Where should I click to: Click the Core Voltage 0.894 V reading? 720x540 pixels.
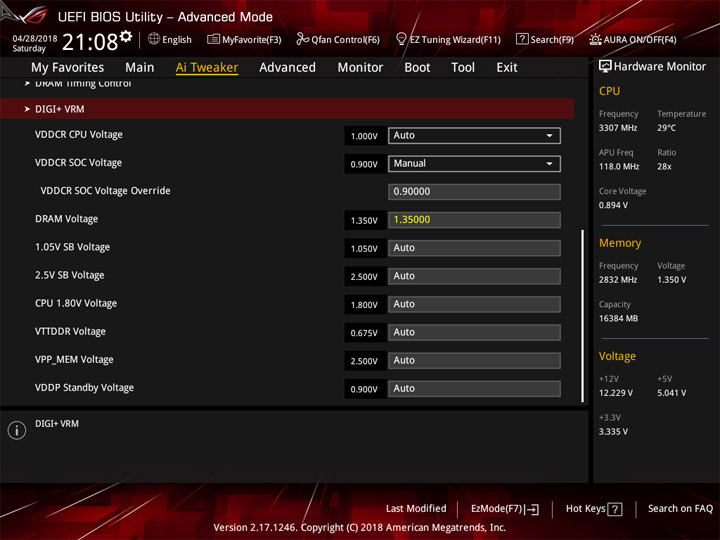click(614, 205)
